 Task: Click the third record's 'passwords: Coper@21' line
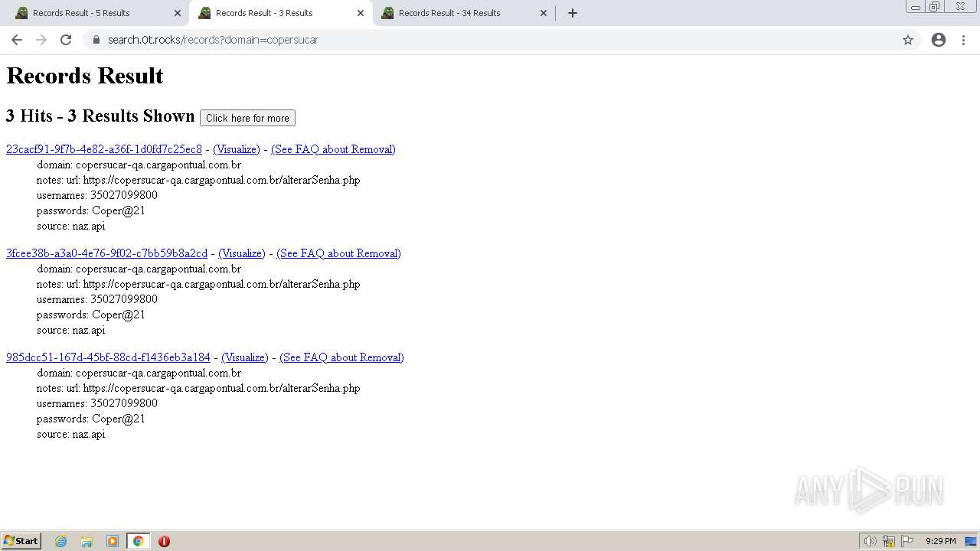(91, 419)
